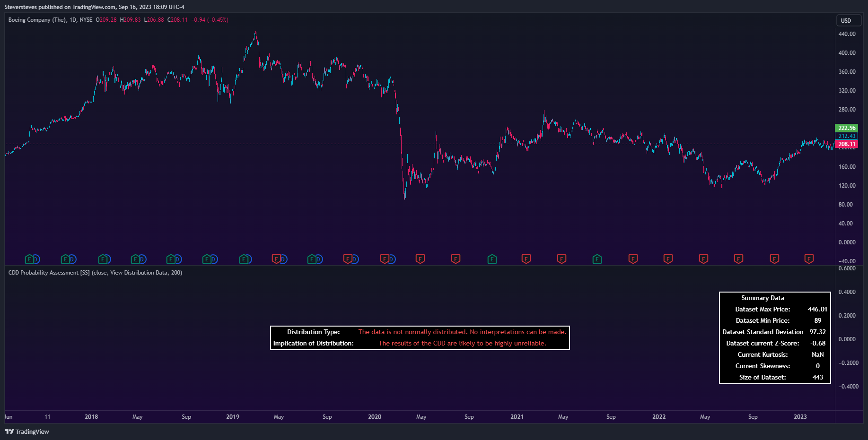The image size is (868, 440).
Task: Click green earnings marker between Sep 2020 and 2021
Action: [492, 259]
